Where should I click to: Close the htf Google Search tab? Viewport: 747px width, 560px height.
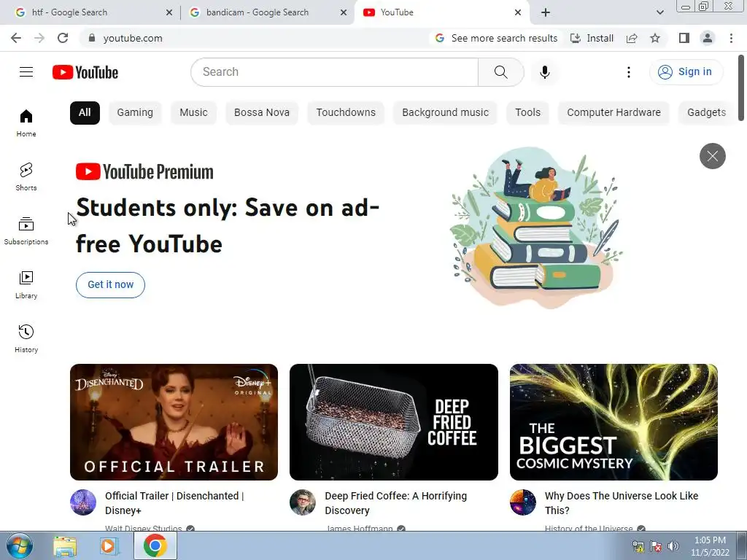click(169, 12)
